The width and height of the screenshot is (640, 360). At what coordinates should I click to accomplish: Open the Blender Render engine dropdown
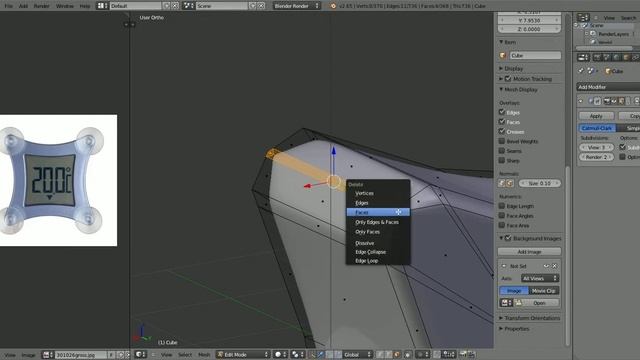pos(297,6)
